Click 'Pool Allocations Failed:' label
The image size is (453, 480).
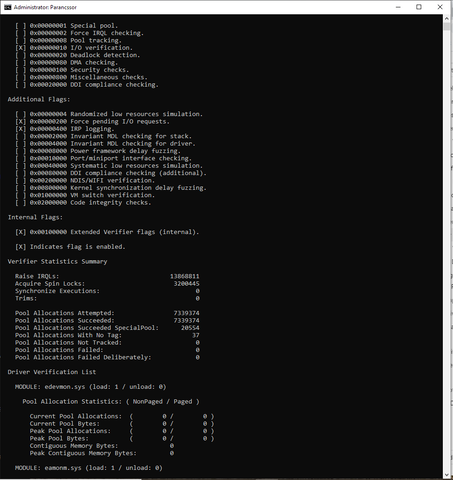59,350
